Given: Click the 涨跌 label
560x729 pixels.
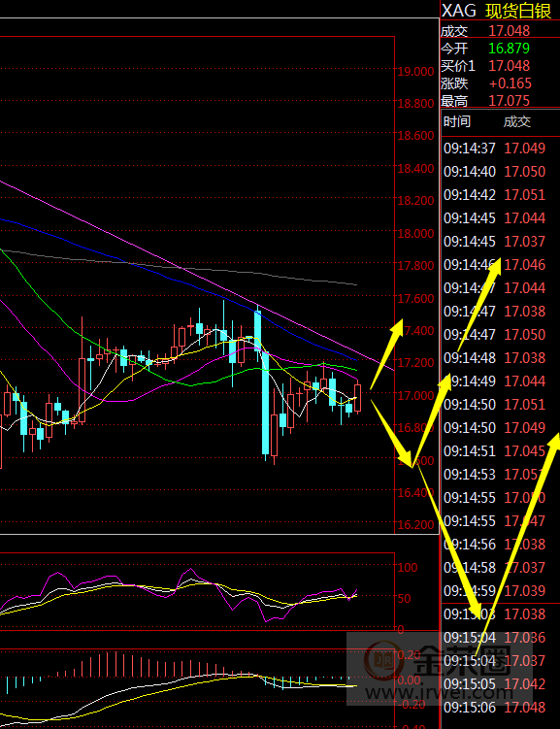Looking at the screenshot, I should point(454,83).
